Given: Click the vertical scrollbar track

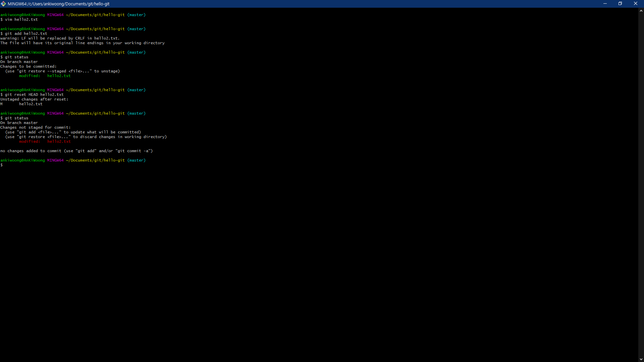Looking at the screenshot, I should (641, 184).
